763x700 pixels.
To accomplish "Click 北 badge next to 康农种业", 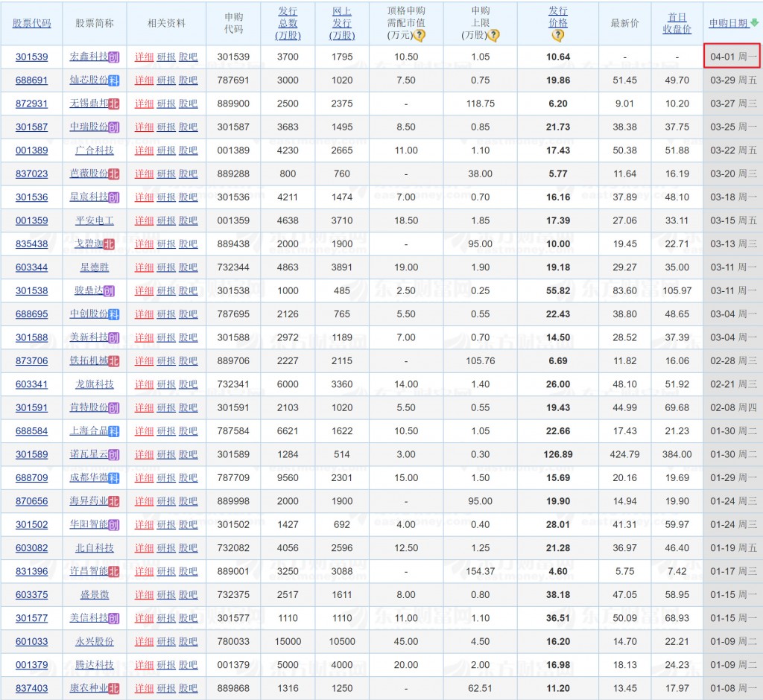I will coord(114,688).
